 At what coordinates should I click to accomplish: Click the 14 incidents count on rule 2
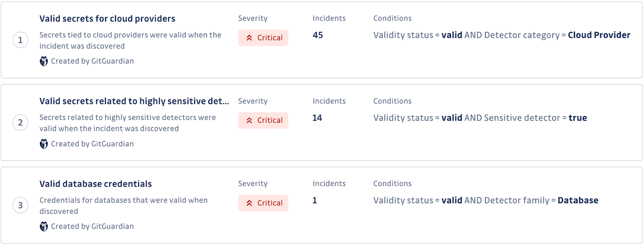(318, 118)
